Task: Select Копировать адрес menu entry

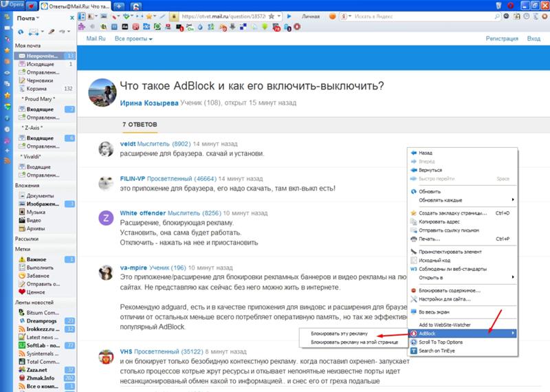Action: tap(462, 222)
